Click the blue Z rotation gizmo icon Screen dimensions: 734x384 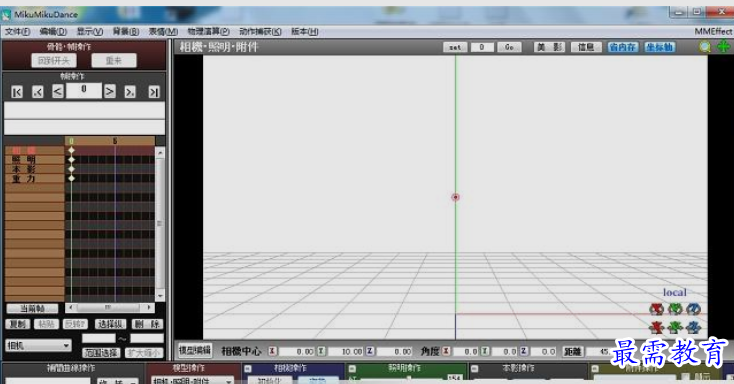[693, 309]
